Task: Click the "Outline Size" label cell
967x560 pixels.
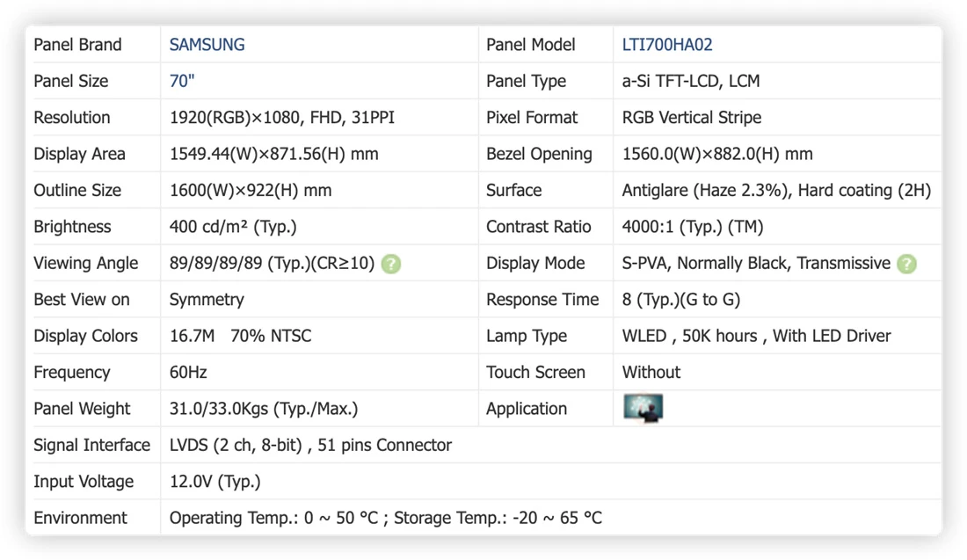Action: pos(93,190)
